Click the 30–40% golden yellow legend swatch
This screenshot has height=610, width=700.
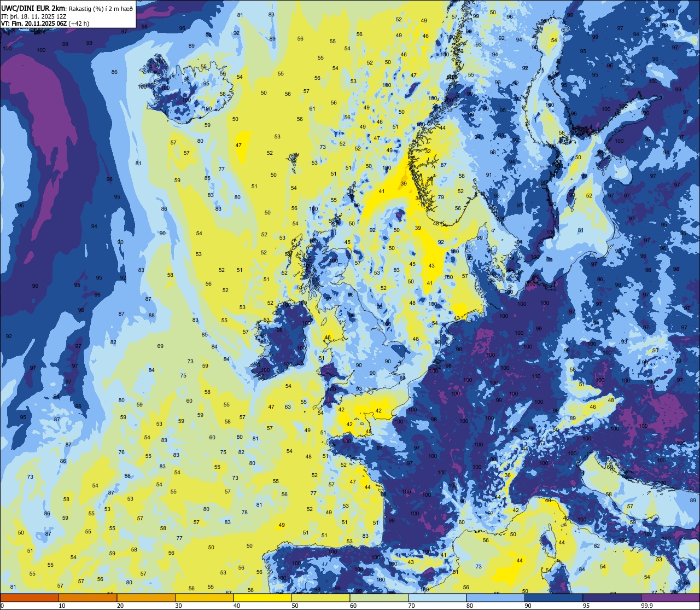click(204, 598)
